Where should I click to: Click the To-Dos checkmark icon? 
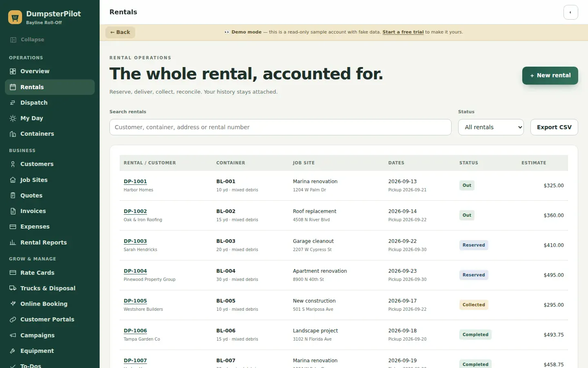[x=13, y=366]
